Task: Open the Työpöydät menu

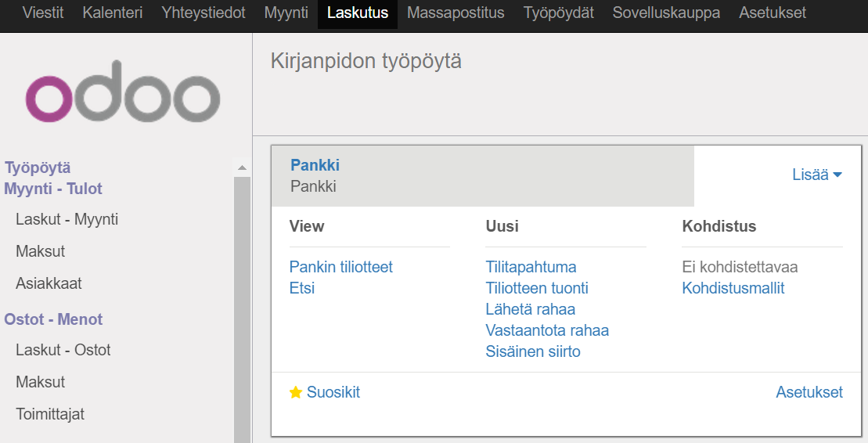Action: click(559, 13)
